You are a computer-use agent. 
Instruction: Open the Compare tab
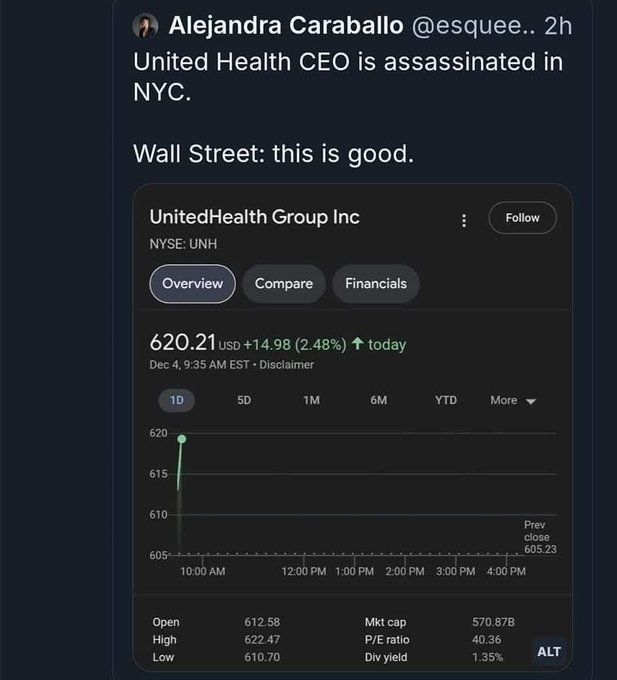pyautogui.click(x=284, y=284)
